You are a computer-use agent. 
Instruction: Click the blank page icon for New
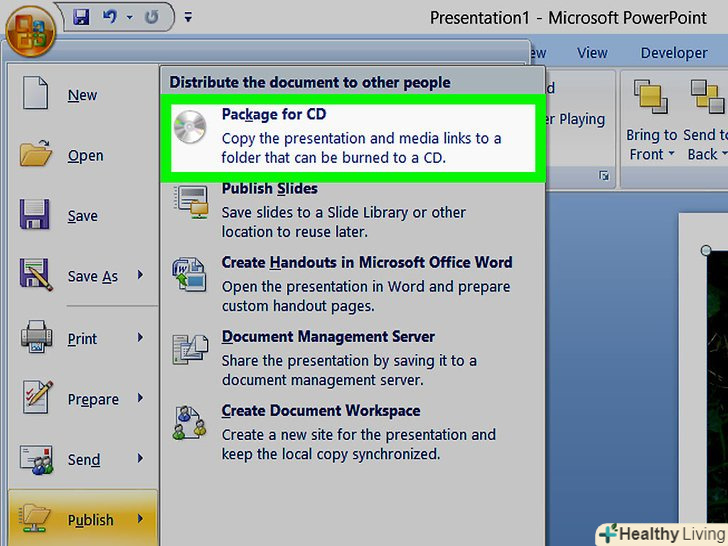pyautogui.click(x=35, y=93)
